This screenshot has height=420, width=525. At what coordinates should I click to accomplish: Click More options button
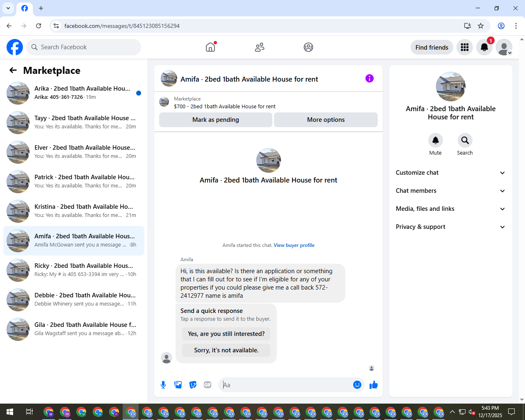(x=326, y=120)
